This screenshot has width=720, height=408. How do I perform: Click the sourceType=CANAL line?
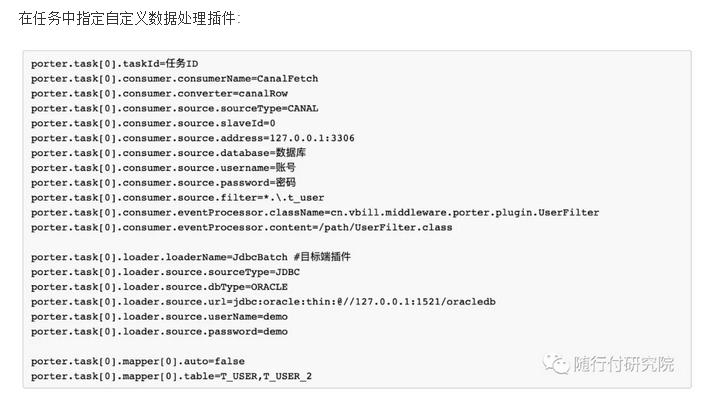pos(174,108)
